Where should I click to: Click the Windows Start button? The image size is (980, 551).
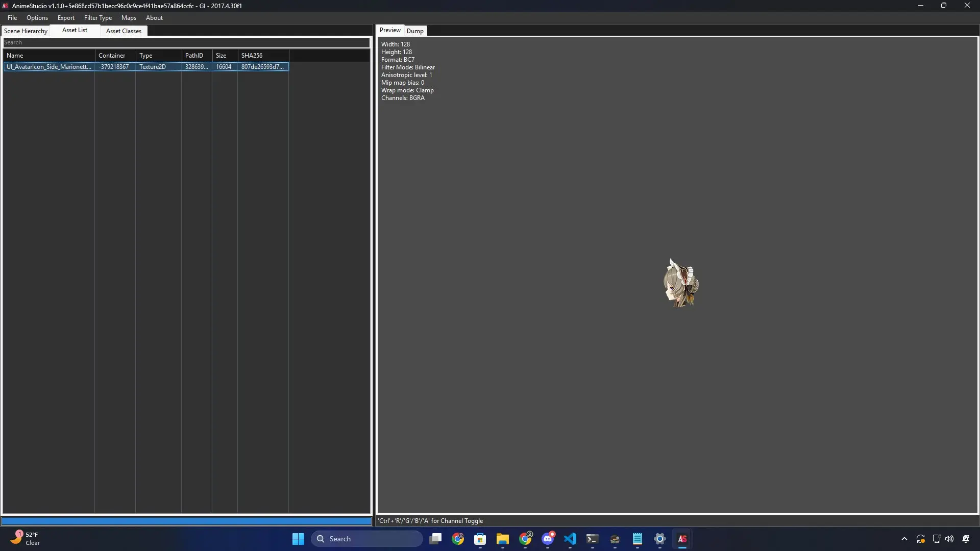(x=298, y=539)
